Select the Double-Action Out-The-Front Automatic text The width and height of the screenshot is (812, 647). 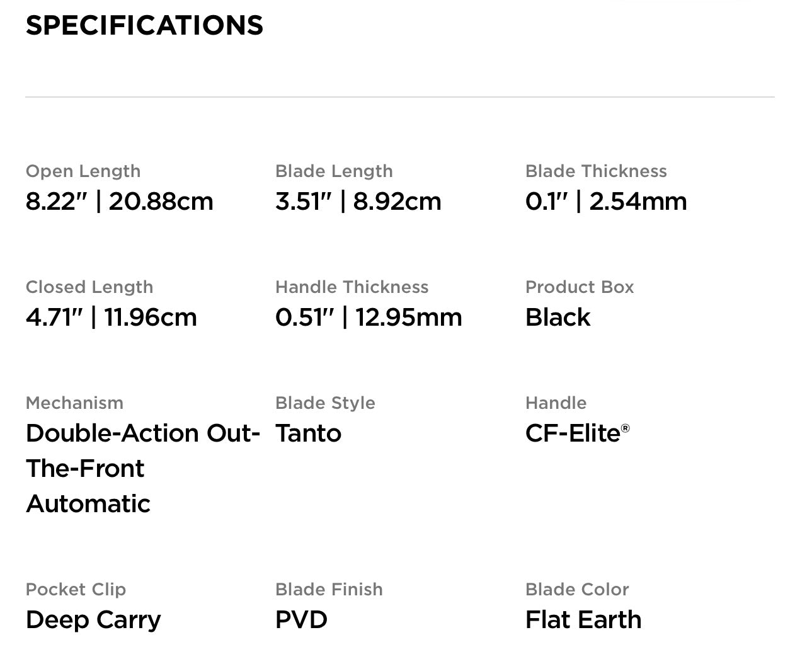(x=142, y=468)
